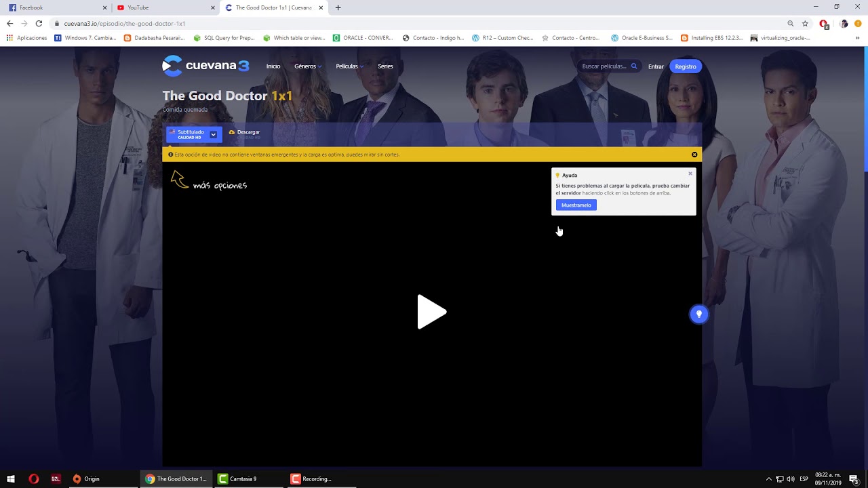The height and width of the screenshot is (488, 868).
Task: Click the Cuevana3 logo
Action: (x=205, y=66)
